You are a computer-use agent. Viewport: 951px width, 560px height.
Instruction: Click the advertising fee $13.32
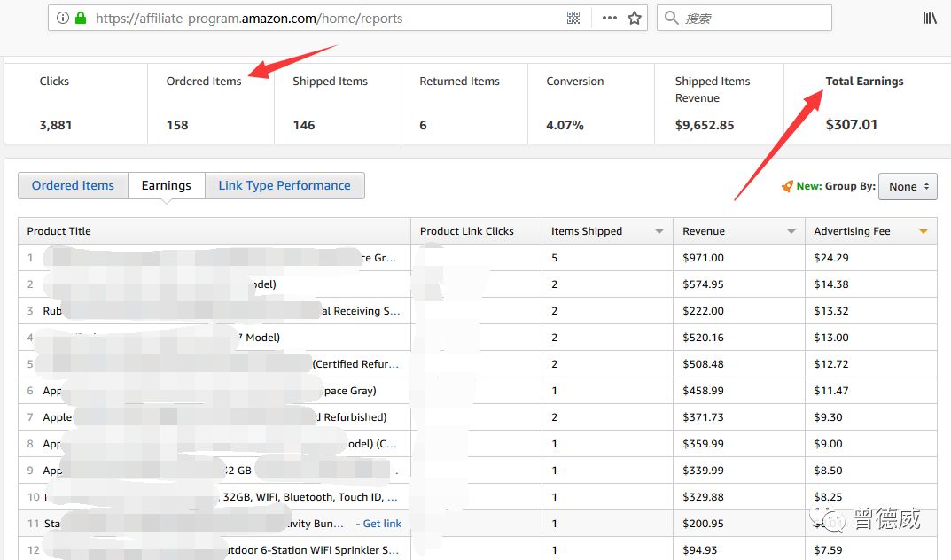tap(831, 311)
